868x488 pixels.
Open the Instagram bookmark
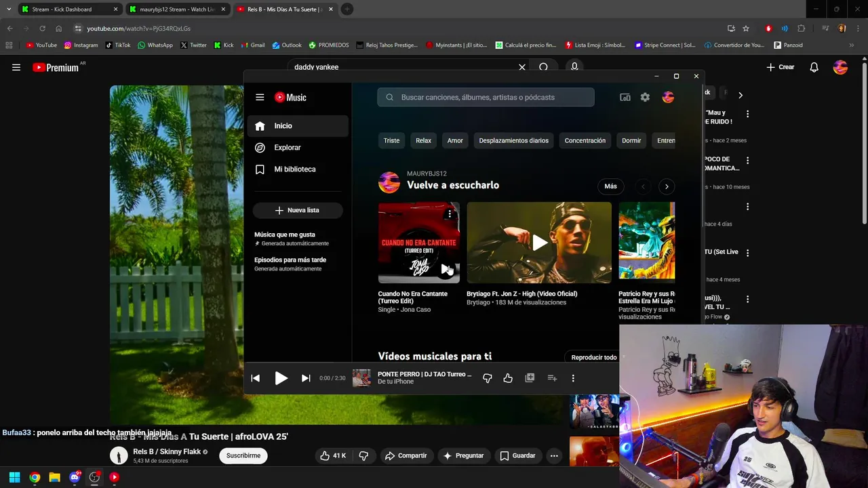(x=81, y=45)
